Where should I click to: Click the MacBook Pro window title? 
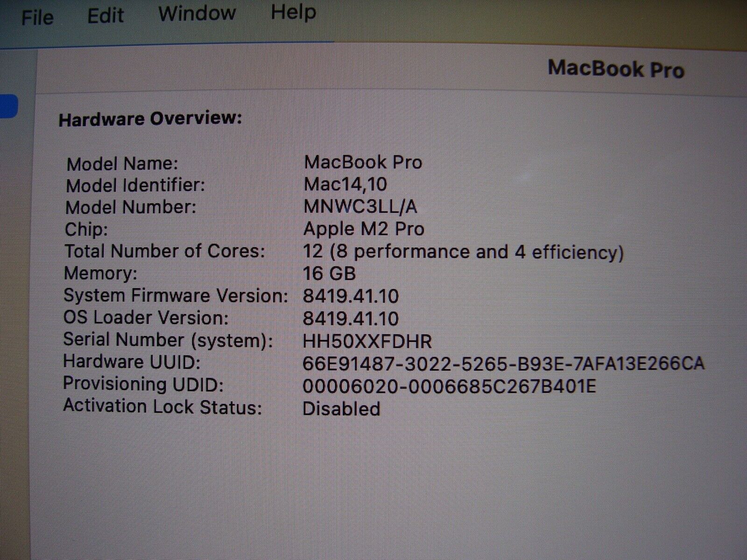click(616, 69)
